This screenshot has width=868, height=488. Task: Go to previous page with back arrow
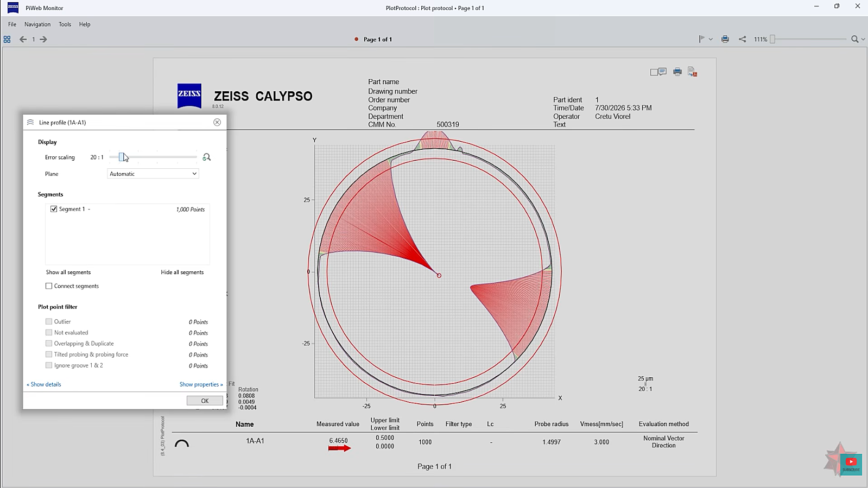click(23, 40)
